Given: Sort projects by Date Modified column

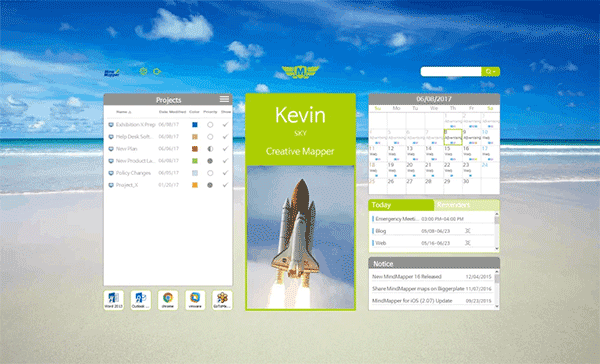Looking at the screenshot, I should tap(172, 112).
